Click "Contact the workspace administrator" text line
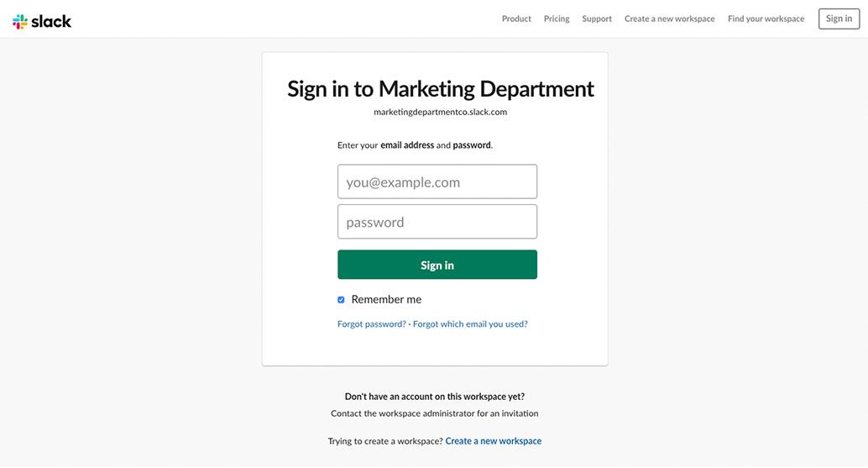The width and height of the screenshot is (868, 468). point(434,413)
